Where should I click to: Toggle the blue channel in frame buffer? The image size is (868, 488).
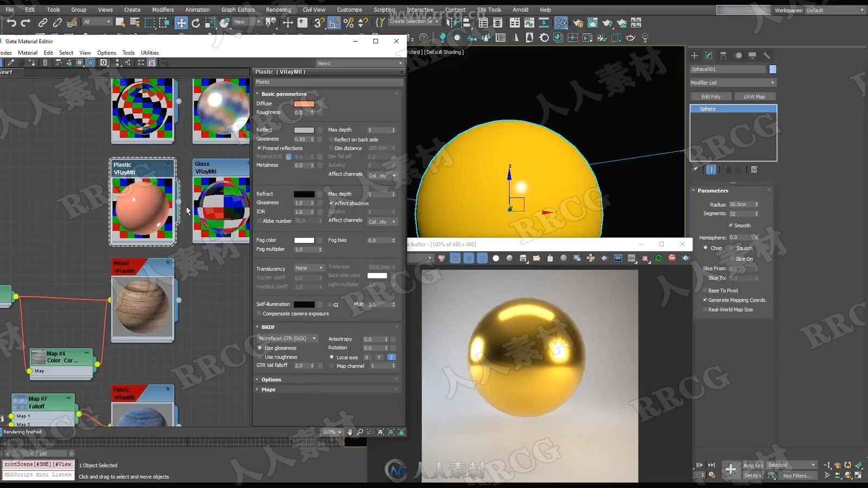482,258
